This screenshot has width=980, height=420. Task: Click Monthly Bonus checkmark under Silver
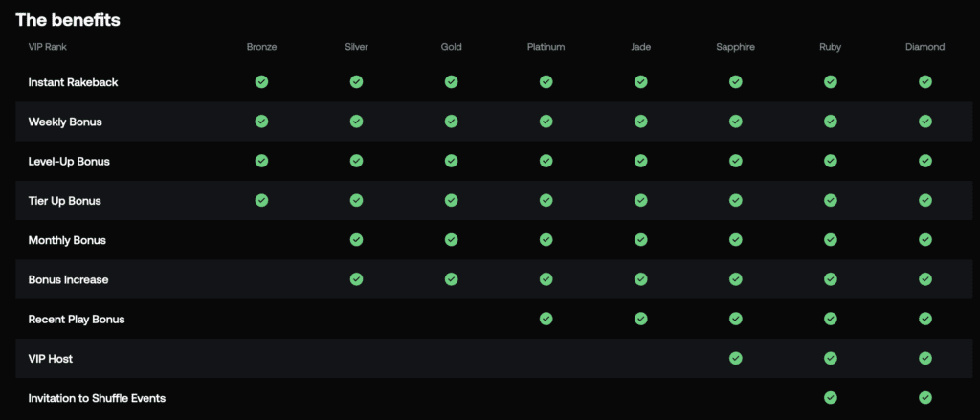coord(356,239)
